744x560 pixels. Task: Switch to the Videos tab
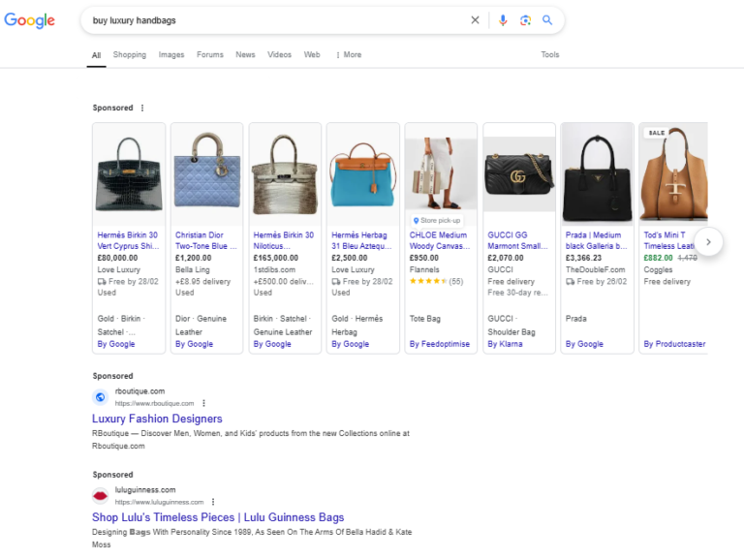[279, 54]
